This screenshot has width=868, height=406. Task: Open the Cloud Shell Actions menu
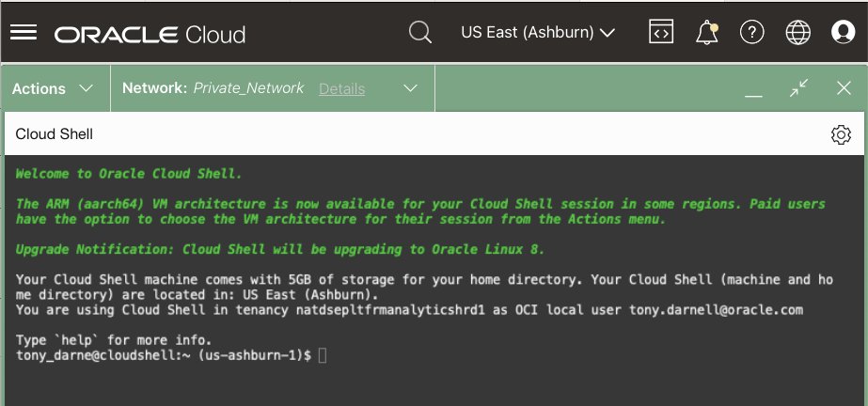[x=54, y=88]
